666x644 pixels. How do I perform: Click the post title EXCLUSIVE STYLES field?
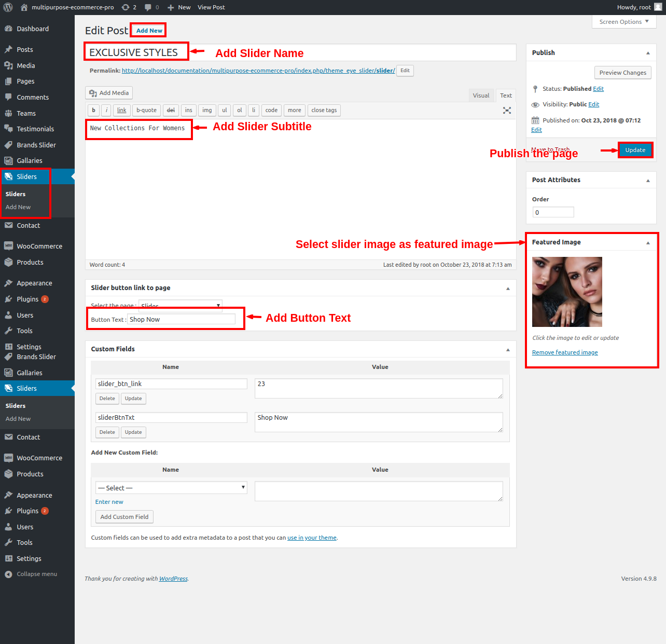click(x=300, y=52)
